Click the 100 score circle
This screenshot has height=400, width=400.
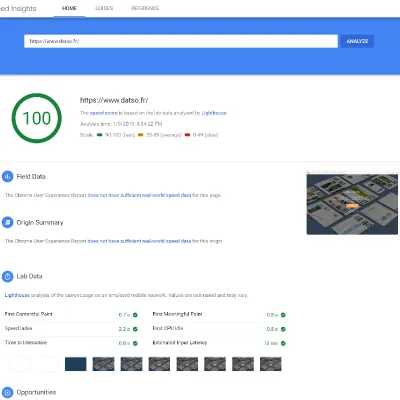coord(37,118)
